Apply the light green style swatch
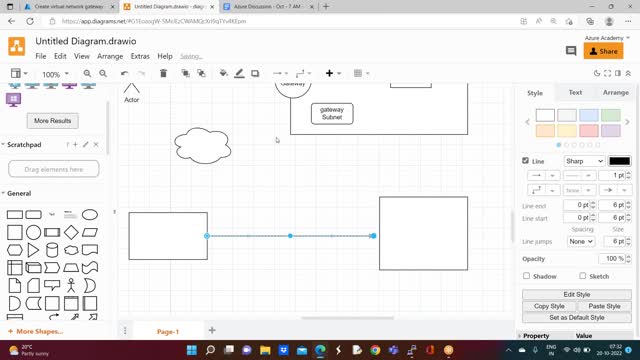 pos(611,115)
